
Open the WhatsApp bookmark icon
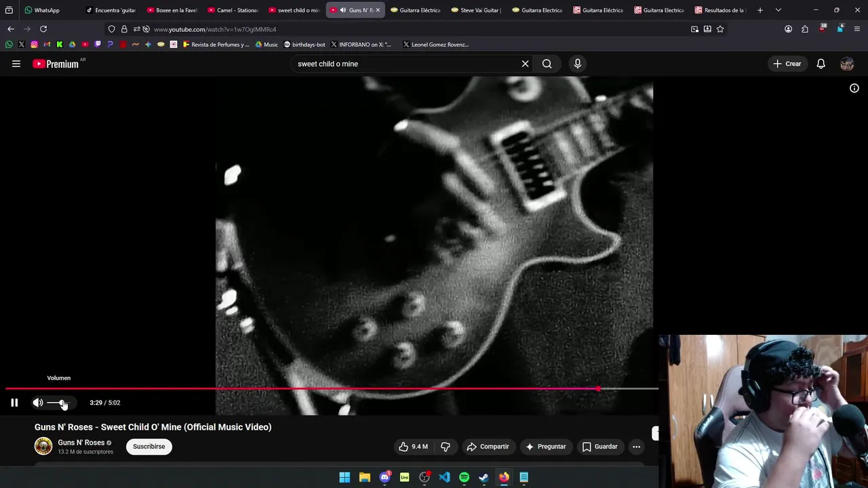coord(9,45)
